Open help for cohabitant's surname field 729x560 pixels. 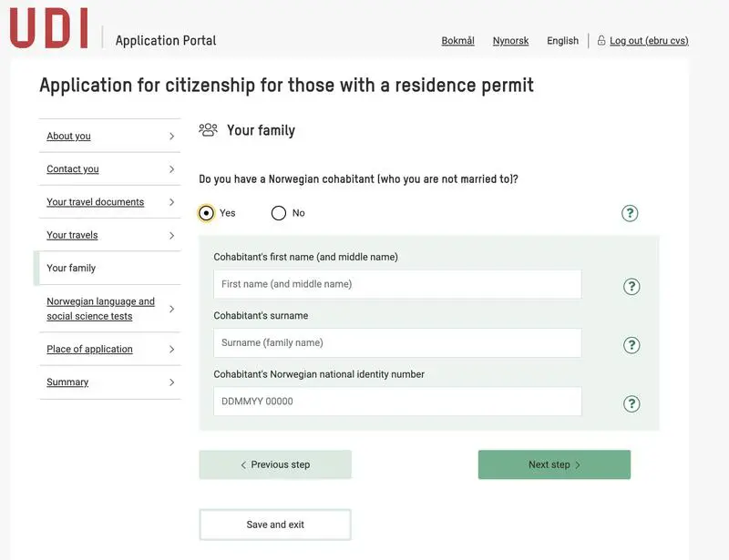pyautogui.click(x=631, y=345)
